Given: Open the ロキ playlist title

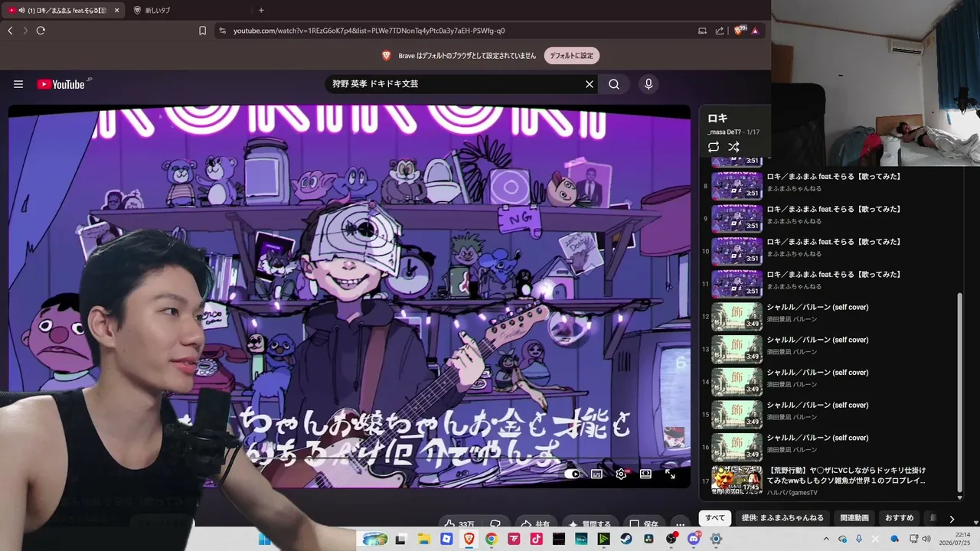Looking at the screenshot, I should pos(717,119).
